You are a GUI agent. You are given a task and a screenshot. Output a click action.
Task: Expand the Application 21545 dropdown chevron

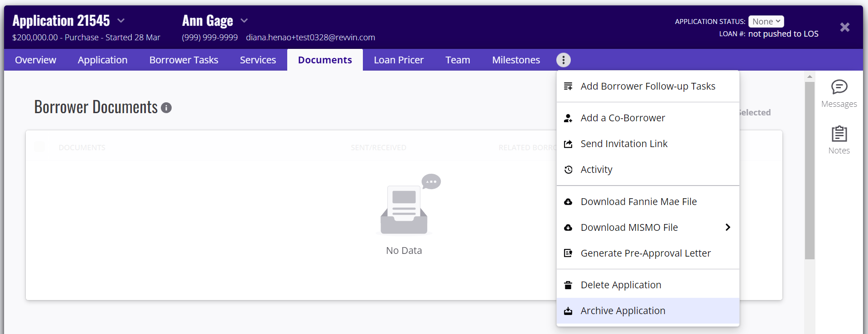click(x=121, y=21)
